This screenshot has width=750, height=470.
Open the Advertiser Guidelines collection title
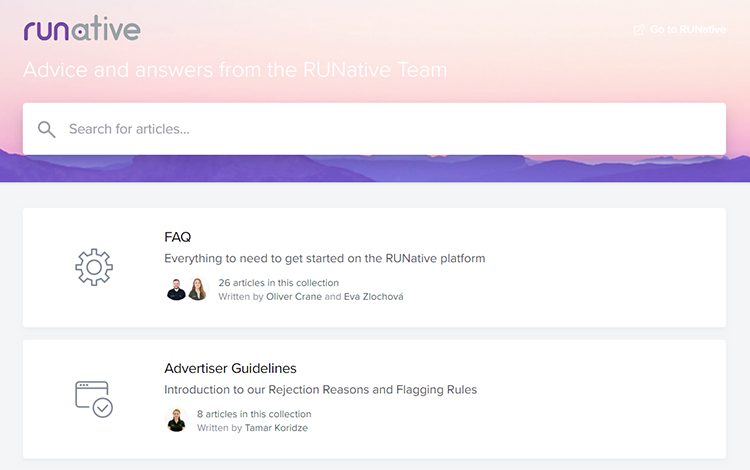pos(231,368)
